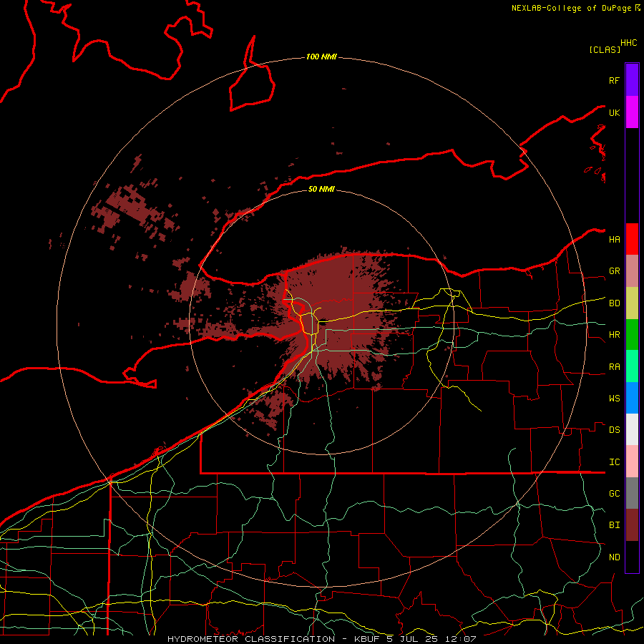Click the RF purple legend swatch
Image resolution: width=644 pixels, height=644 pixels.
click(632, 80)
